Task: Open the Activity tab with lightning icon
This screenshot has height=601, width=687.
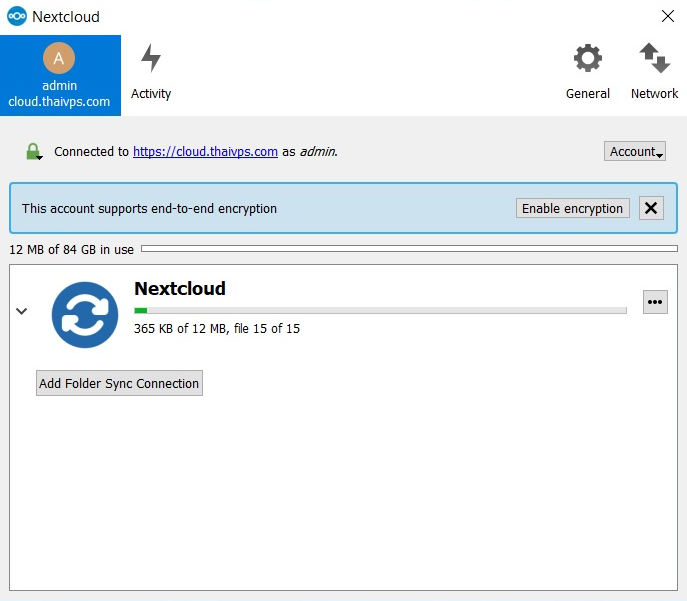Action: (x=151, y=73)
